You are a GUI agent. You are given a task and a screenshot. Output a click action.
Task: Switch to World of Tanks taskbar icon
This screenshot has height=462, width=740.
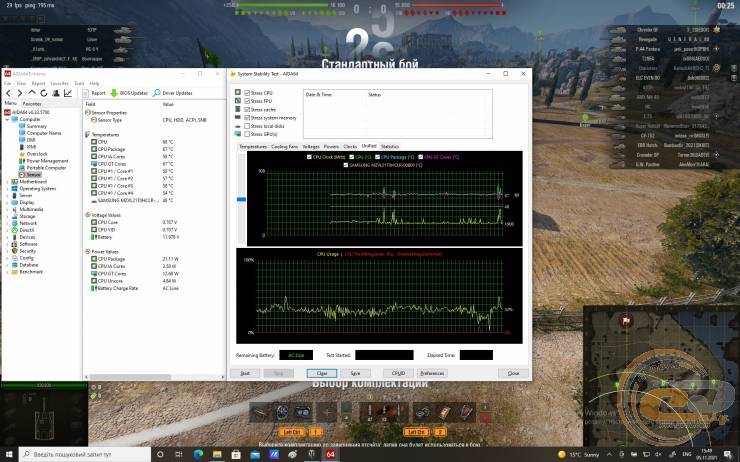311,454
